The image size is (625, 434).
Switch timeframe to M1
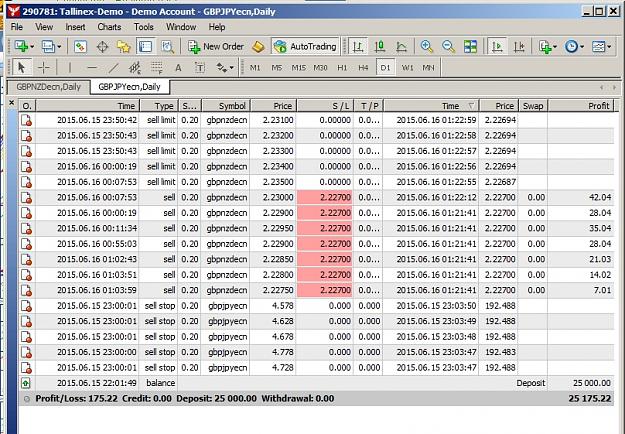coord(255,68)
